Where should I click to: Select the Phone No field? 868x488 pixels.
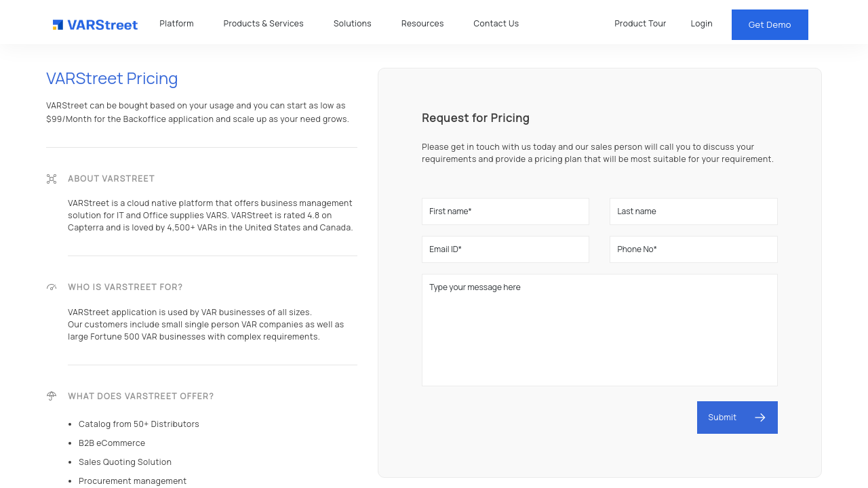pyautogui.click(x=693, y=249)
